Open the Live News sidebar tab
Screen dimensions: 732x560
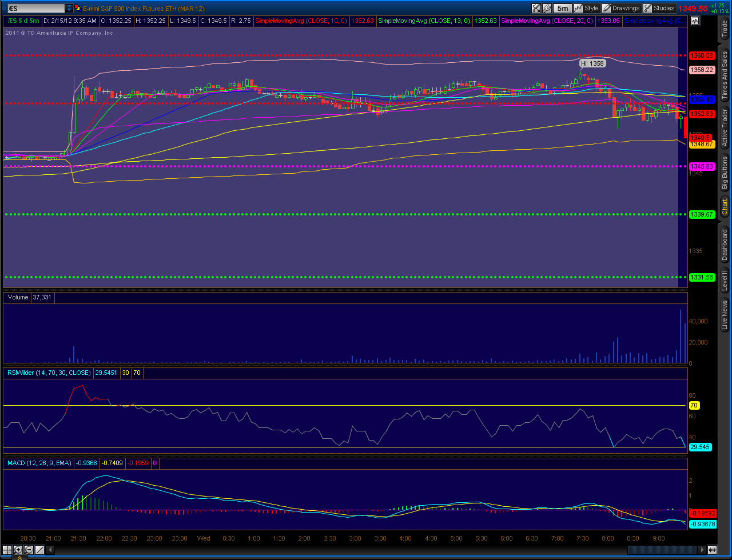[725, 316]
